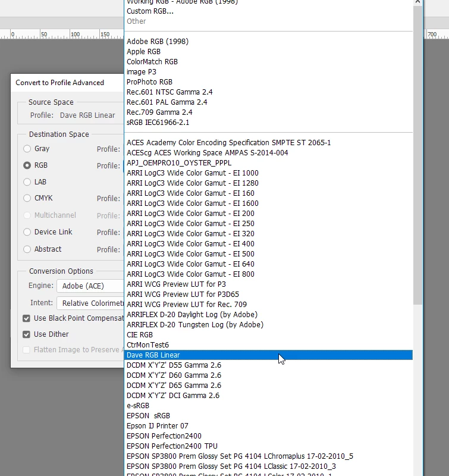Select ARRIFLEX D-20 Tungsten Log profile
This screenshot has width=449, height=476.
(268, 325)
